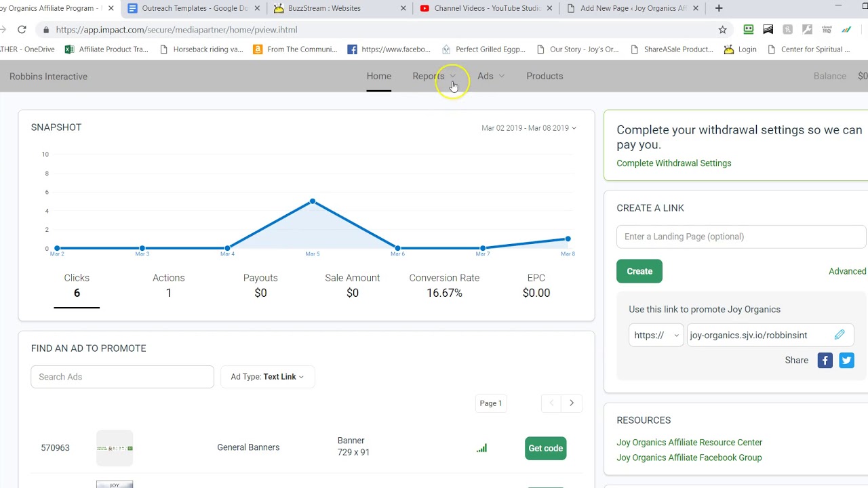Viewport: 868px width, 488px height.
Task: Select the EPC metric
Action: [x=536, y=285]
